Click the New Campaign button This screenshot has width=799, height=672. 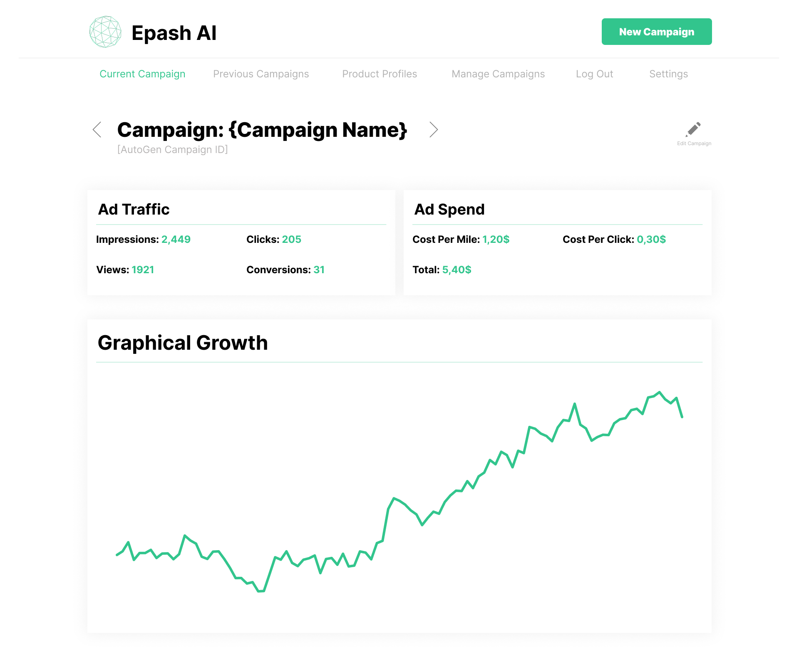click(657, 32)
